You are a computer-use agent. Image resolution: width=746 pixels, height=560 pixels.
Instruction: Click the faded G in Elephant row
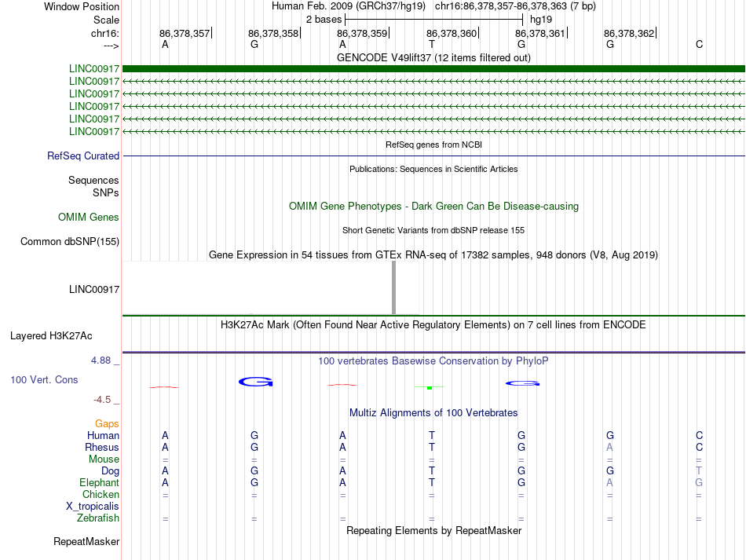click(699, 482)
